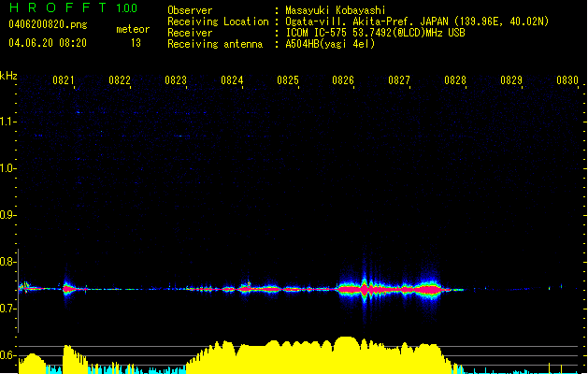The width and height of the screenshot is (588, 374).
Task: Select the file name 0406200820.png
Action: coord(48,24)
